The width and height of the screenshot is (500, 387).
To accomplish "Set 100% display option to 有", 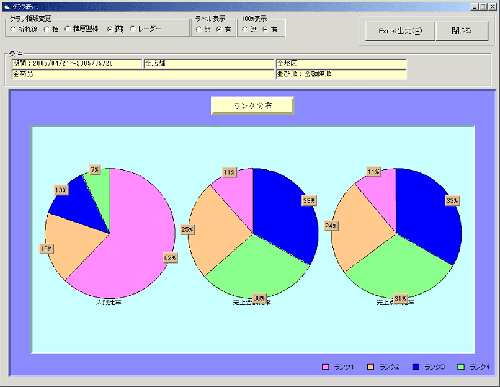I will pos(270,30).
